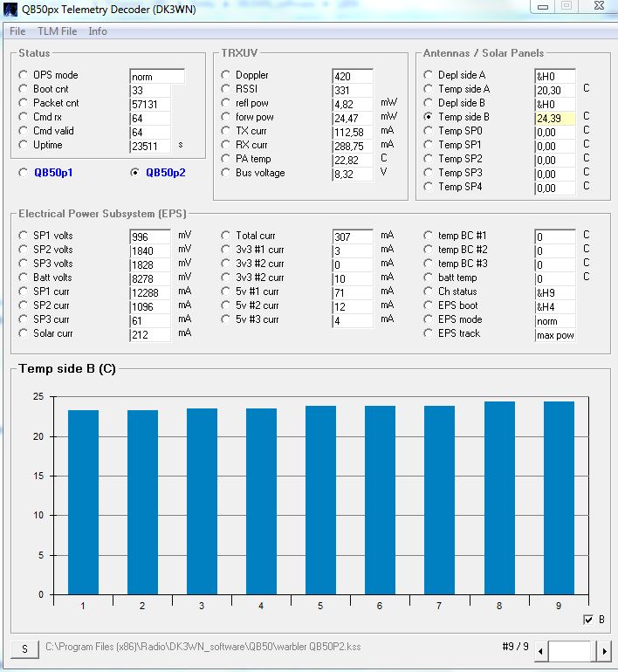Select the QB50p1 satellite radio button
The image size is (618, 672).
[x=24, y=173]
